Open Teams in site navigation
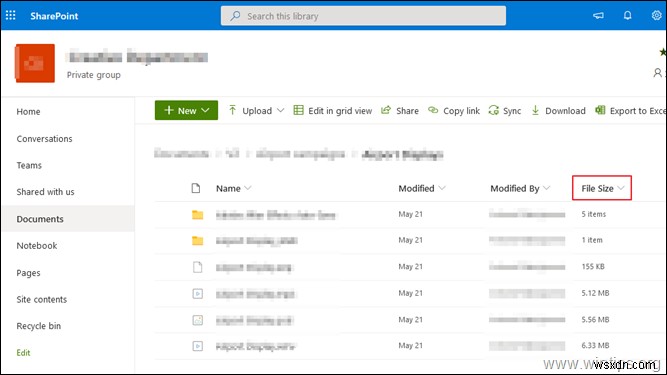 29,165
